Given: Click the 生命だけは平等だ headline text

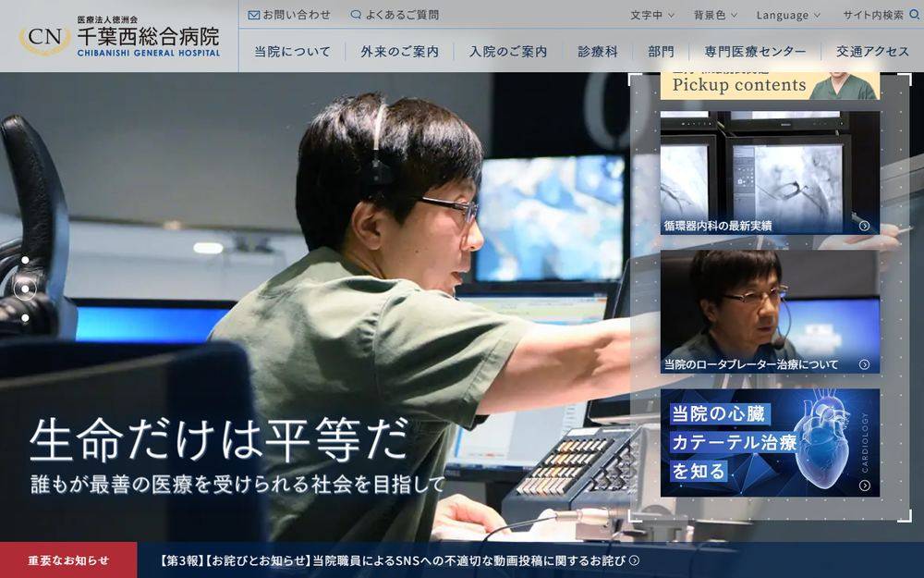Looking at the screenshot, I should click(219, 438).
